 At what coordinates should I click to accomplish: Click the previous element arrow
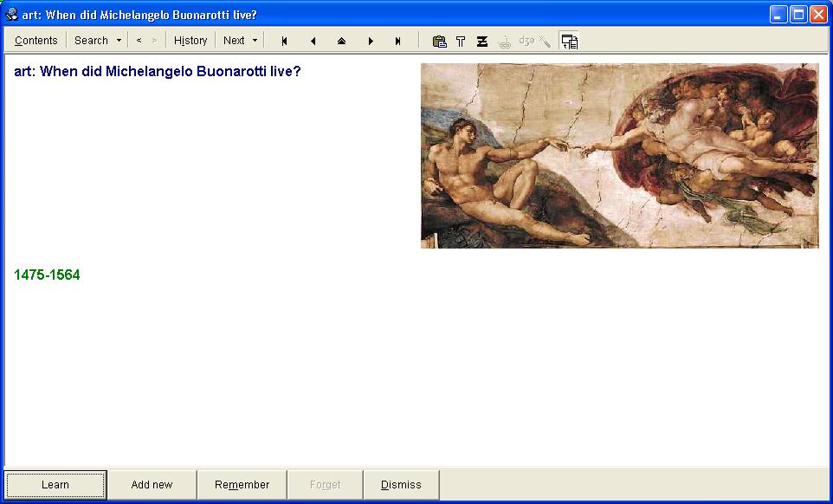click(x=313, y=41)
